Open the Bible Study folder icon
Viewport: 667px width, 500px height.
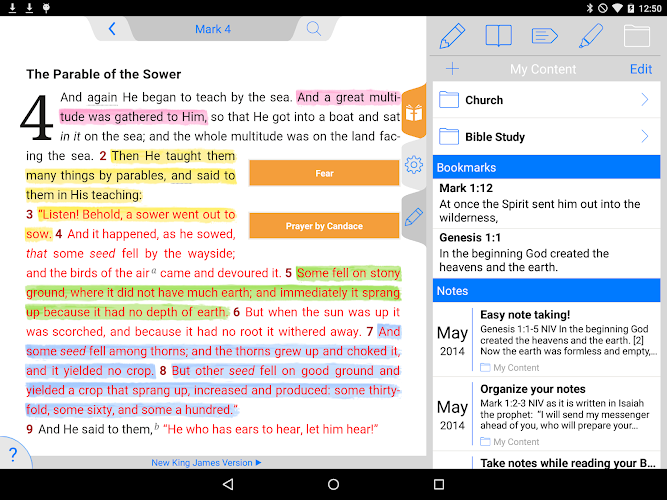click(x=449, y=137)
